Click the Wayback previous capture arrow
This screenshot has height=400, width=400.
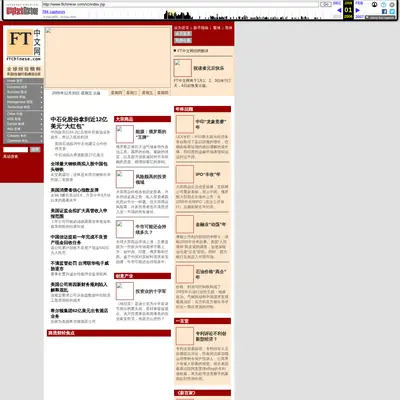(x=339, y=10)
